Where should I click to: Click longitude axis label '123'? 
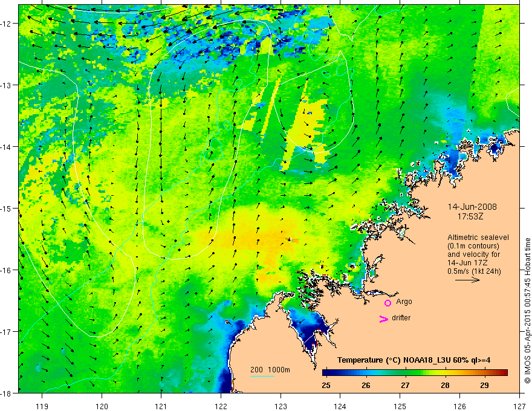[x=281, y=406]
